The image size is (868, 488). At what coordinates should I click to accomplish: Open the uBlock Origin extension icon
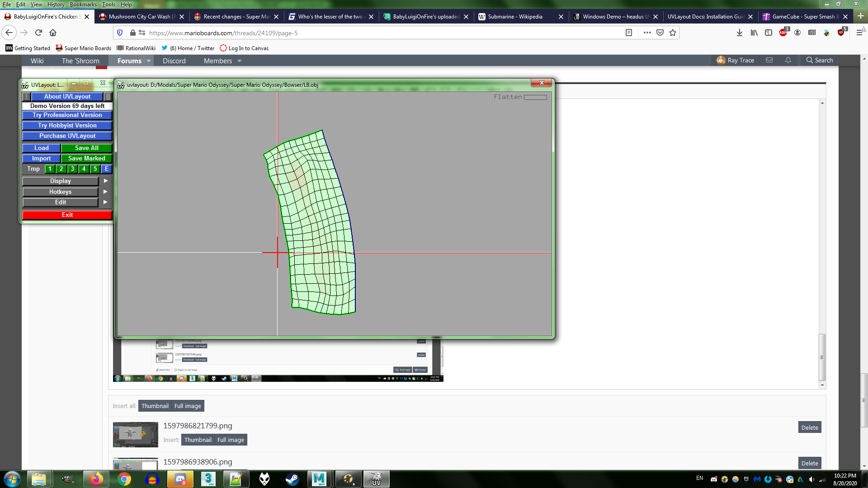[841, 33]
